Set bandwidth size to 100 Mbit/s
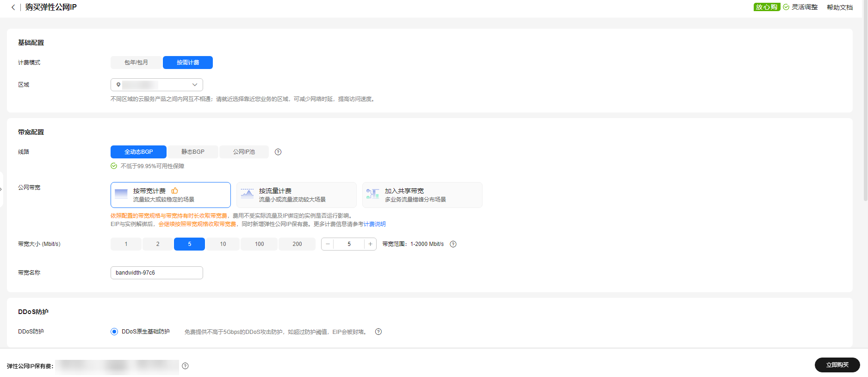This screenshot has height=377, width=868. (x=259, y=244)
